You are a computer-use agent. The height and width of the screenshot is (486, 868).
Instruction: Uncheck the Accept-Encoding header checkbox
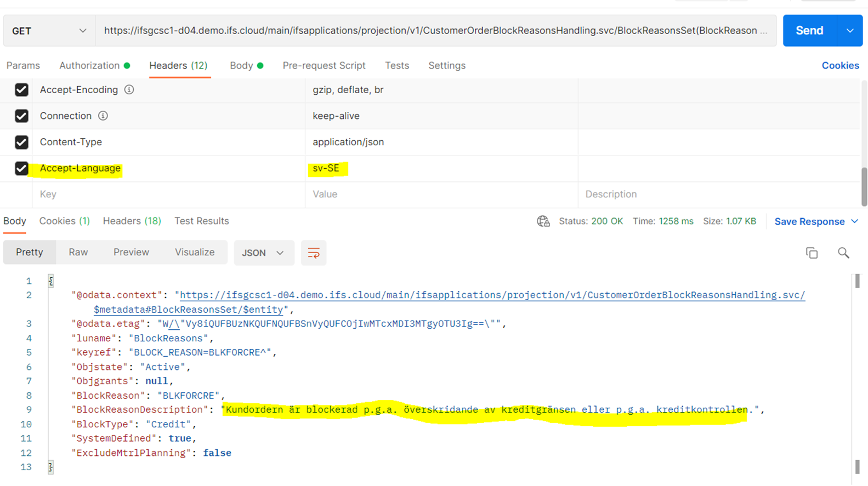21,90
